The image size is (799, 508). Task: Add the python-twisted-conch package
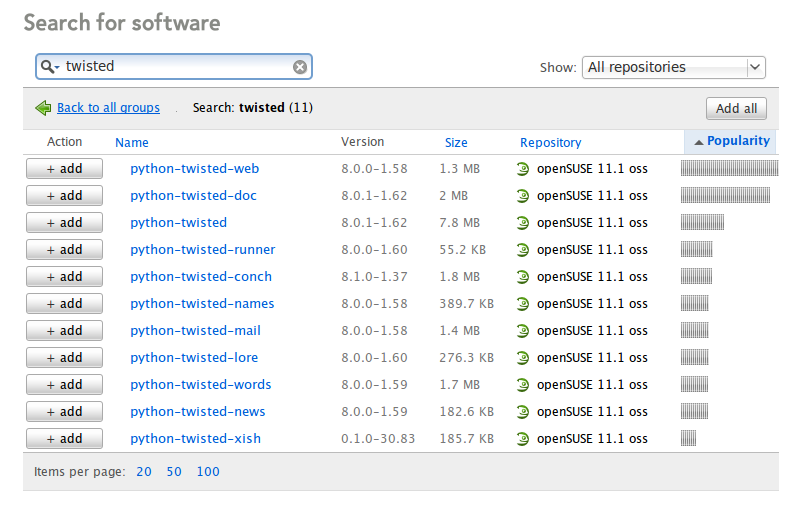(64, 277)
